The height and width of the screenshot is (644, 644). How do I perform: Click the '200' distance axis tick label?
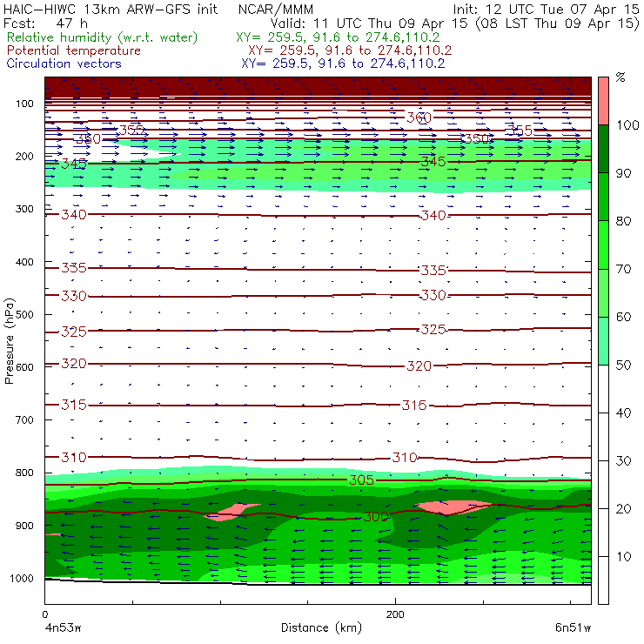[x=395, y=614]
